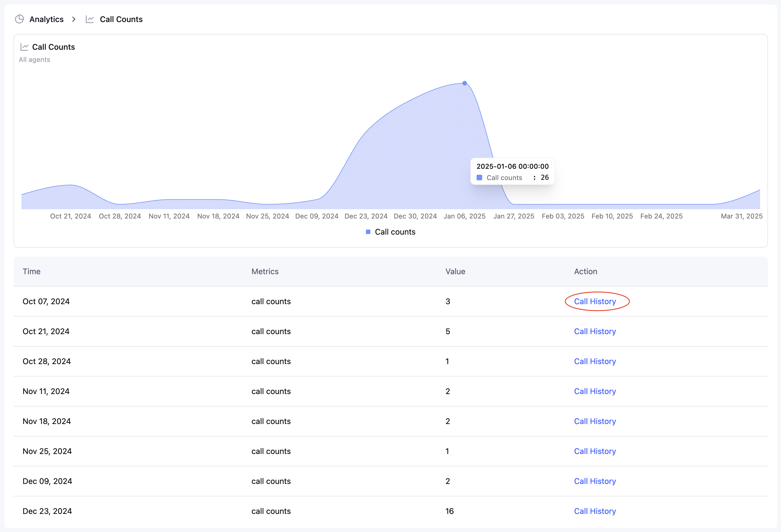Sort the table by the Value column

(455, 271)
